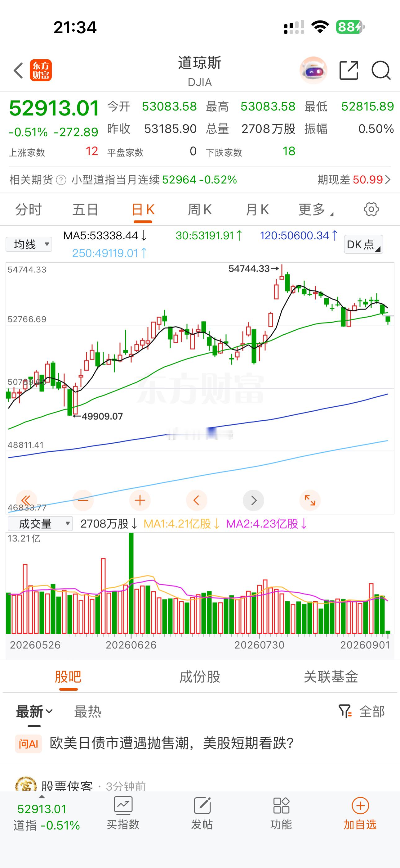This screenshot has width=400, height=868.
Task: Tap the filter funnel icon beside 全部
Action: click(345, 711)
